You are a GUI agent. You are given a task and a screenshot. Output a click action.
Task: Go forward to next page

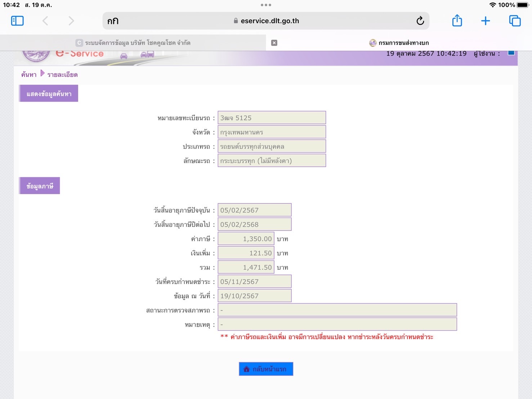tap(71, 21)
